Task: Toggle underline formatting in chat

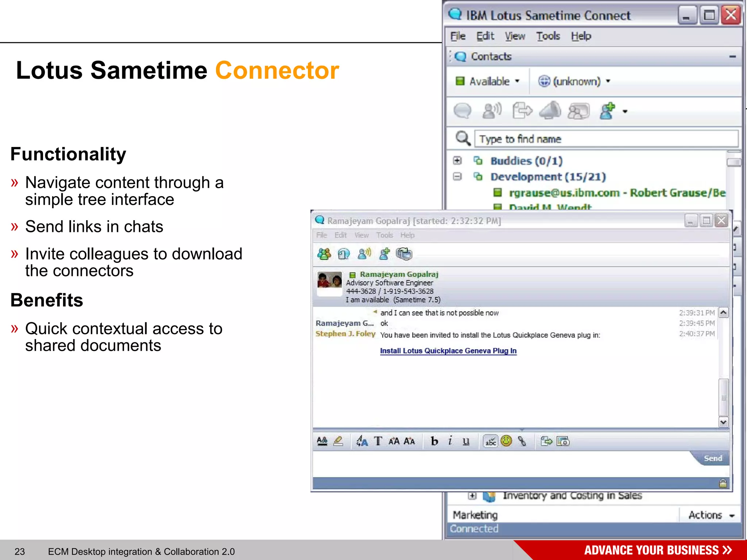Action: point(466,441)
